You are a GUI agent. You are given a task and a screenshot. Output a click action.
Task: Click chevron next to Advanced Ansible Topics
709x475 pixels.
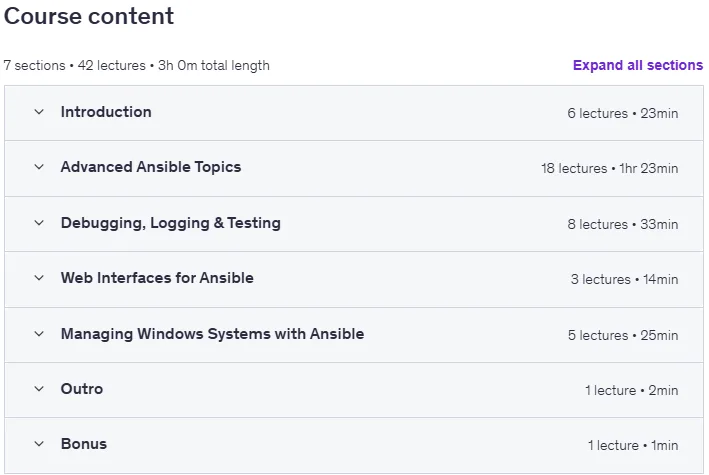[39, 167]
